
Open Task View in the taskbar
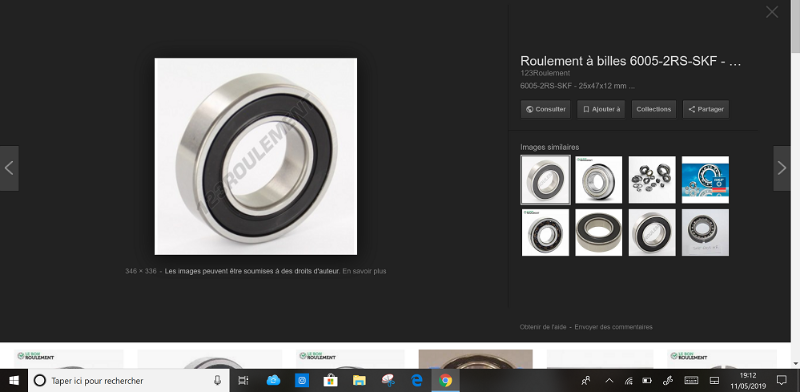(x=243, y=380)
